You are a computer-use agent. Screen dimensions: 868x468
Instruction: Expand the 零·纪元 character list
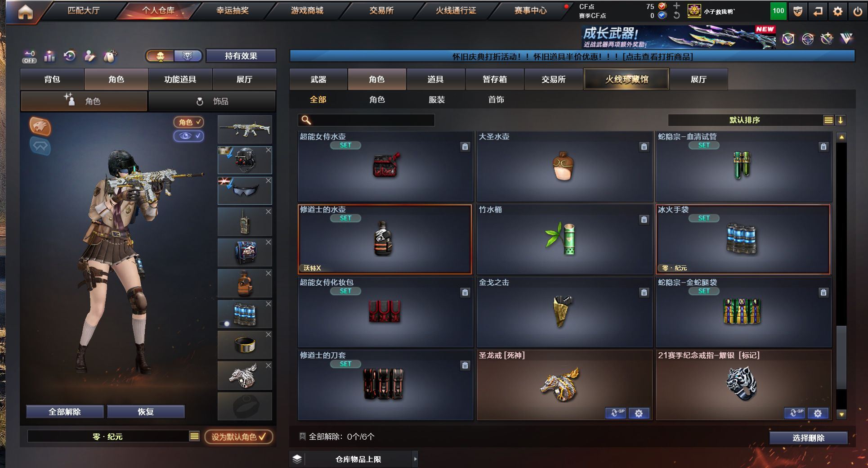[x=194, y=436]
